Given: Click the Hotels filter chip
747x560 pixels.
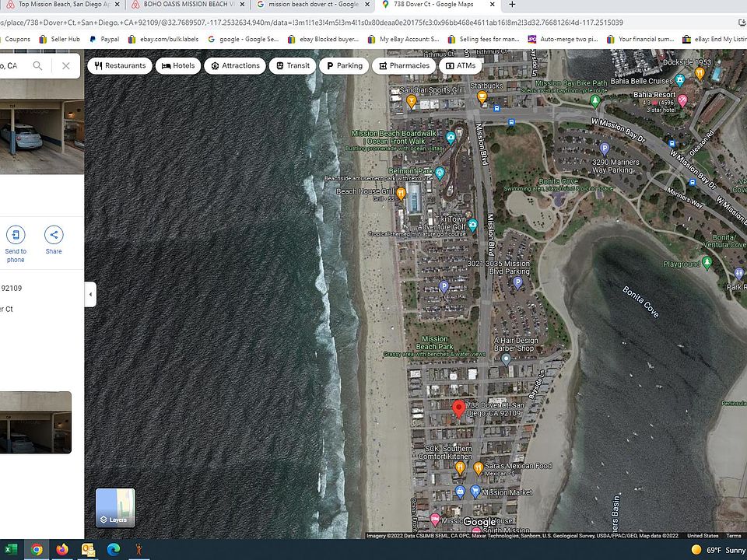Looking at the screenshot, I should 178,65.
